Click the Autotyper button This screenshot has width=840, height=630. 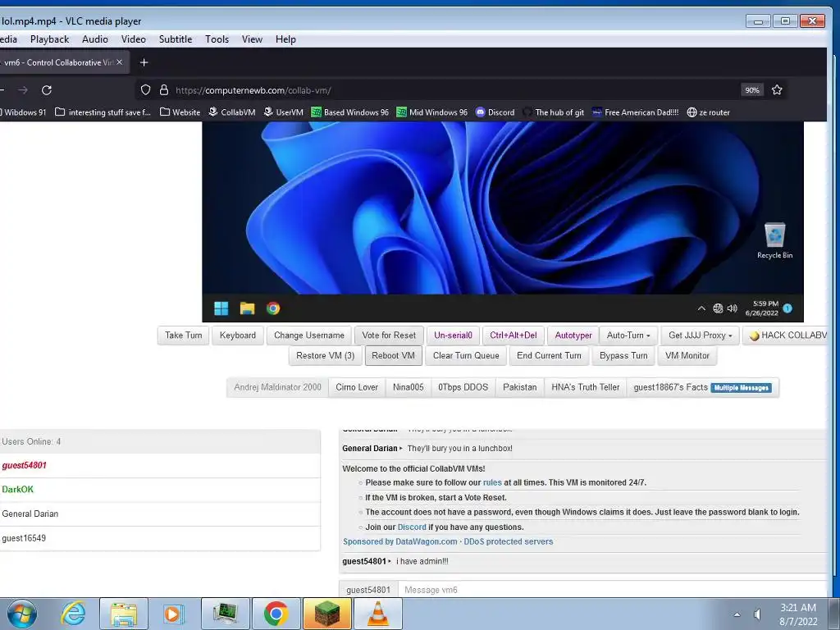573,336
